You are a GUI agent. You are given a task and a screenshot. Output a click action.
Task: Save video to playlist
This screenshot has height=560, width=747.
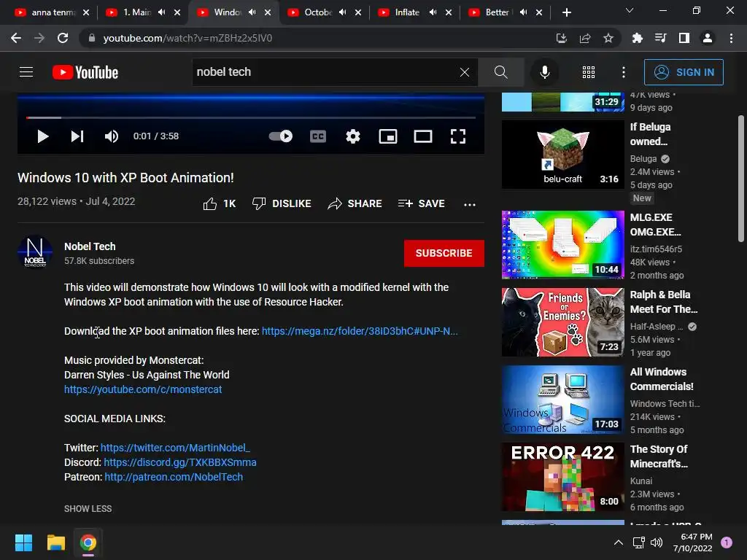click(x=421, y=204)
